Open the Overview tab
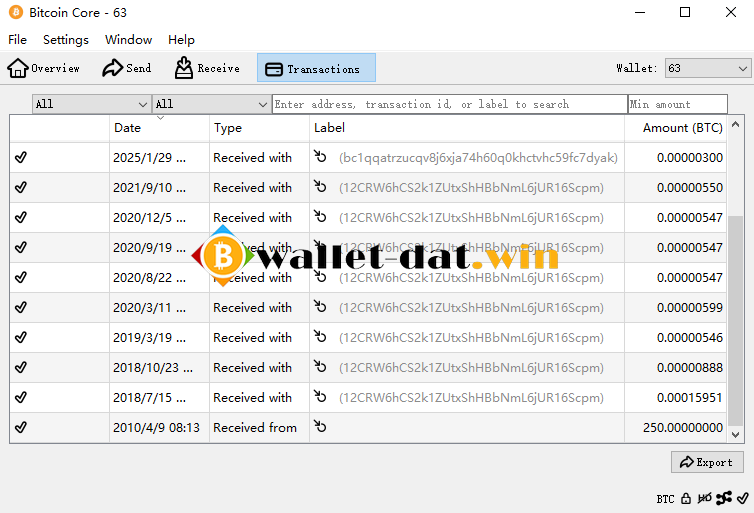754x513 pixels. coord(43,68)
